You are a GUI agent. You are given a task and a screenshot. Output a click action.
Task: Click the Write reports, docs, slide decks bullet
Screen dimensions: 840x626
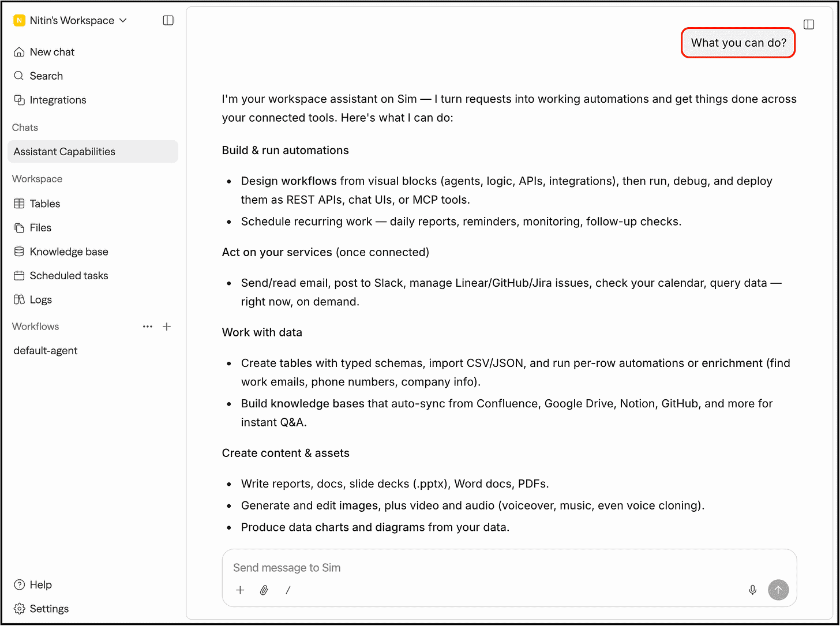(395, 483)
